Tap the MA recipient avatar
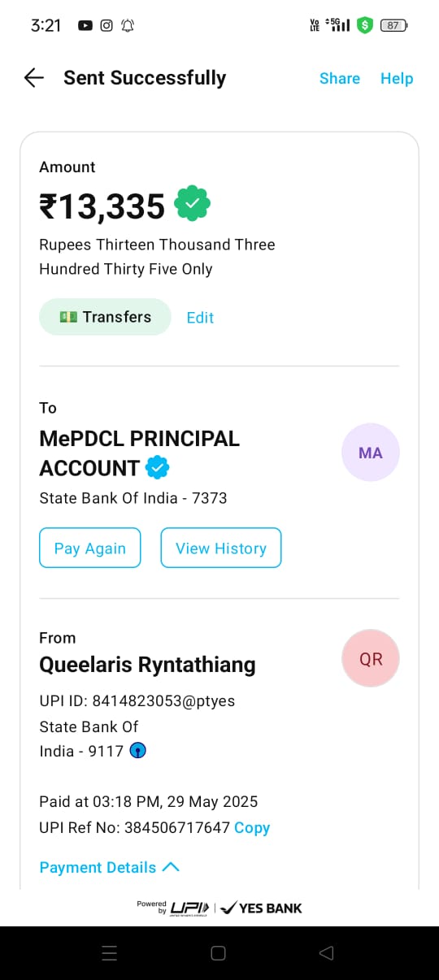Viewport: 439px width, 980px height. [x=371, y=453]
